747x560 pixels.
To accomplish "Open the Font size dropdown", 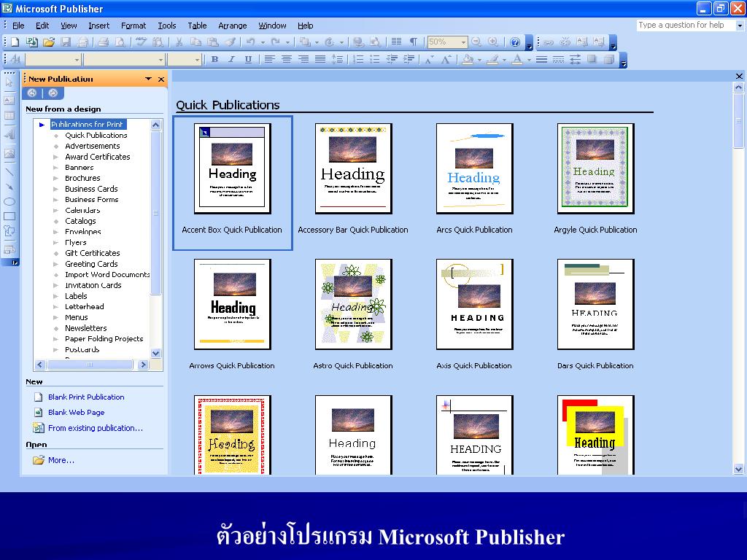I will click(x=197, y=60).
